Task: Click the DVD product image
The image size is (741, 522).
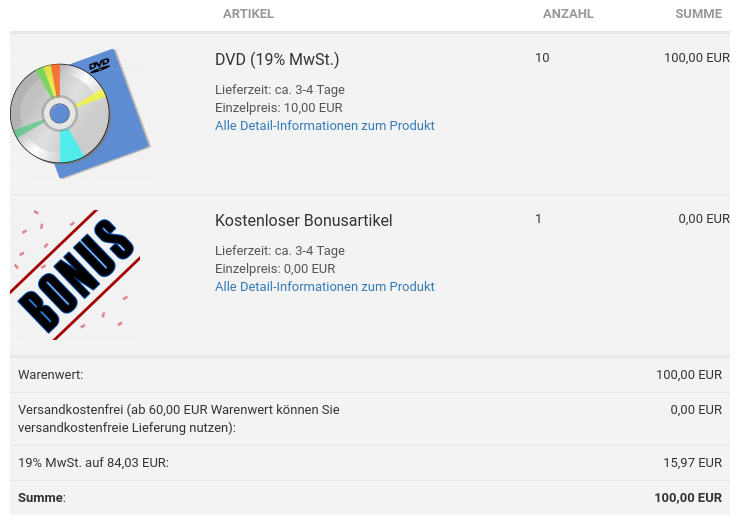Action: click(80, 113)
